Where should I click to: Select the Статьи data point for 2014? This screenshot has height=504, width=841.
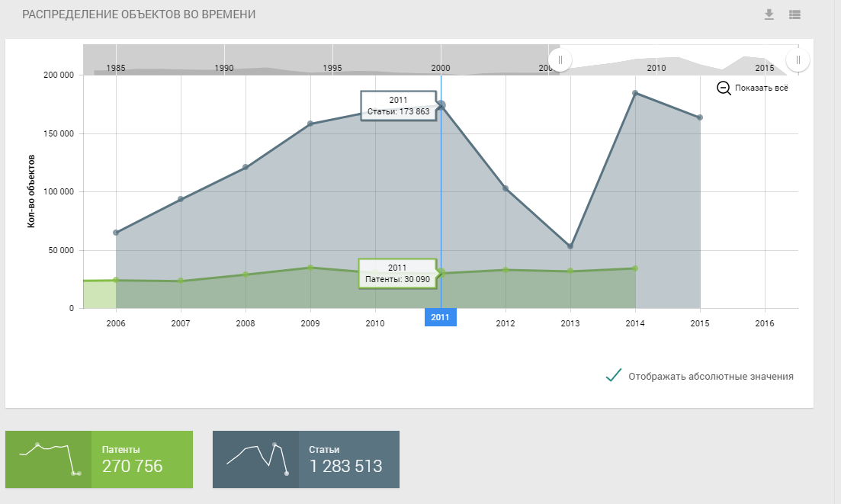635,93
